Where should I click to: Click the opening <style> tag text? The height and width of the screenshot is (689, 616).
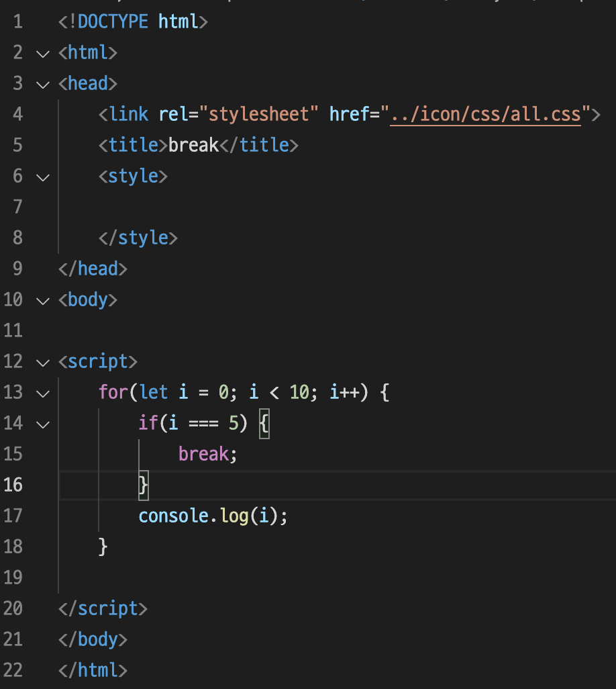pos(133,176)
